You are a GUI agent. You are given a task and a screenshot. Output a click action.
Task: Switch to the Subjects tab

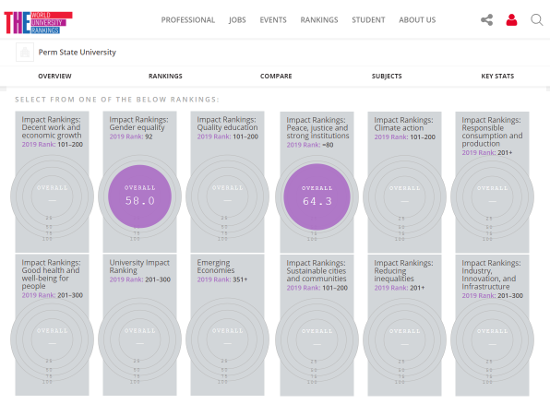point(387,76)
